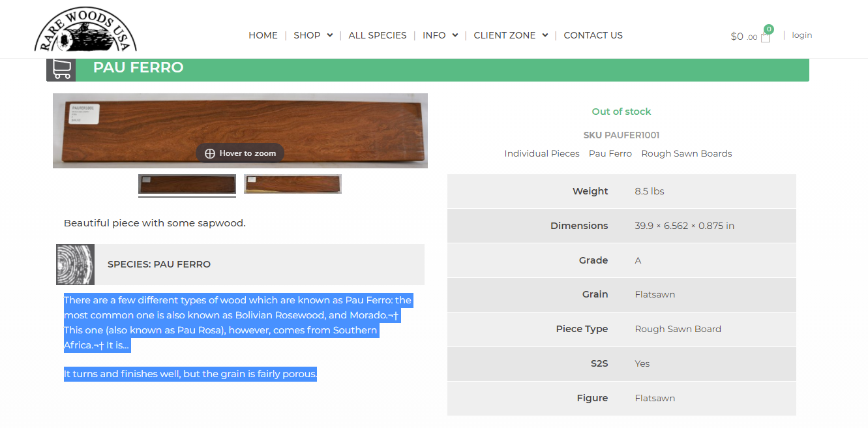
Task: Open the shopping bag cart icon
Action: point(765,37)
